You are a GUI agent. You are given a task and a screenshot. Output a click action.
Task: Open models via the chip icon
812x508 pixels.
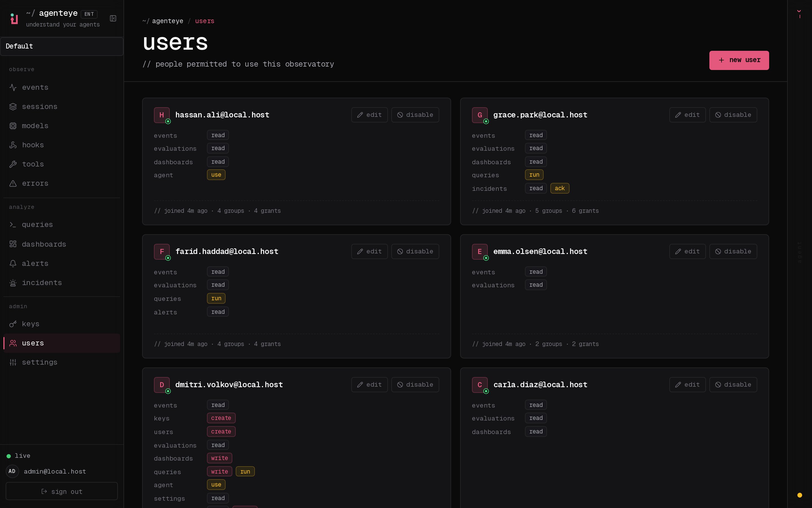(x=13, y=126)
